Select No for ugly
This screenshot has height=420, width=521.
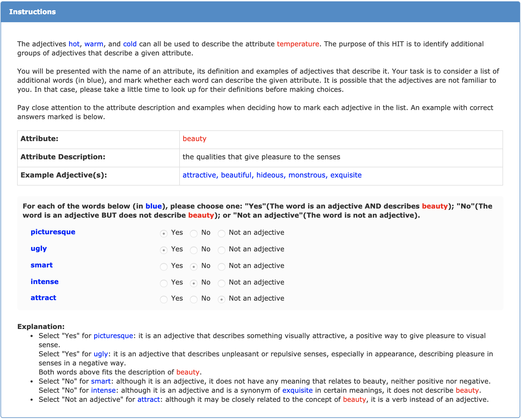(x=194, y=250)
